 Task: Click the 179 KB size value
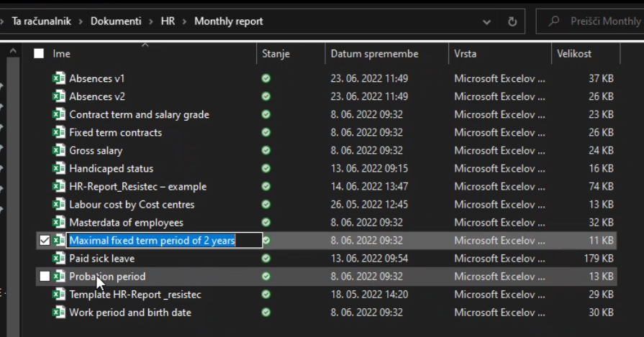tap(599, 258)
